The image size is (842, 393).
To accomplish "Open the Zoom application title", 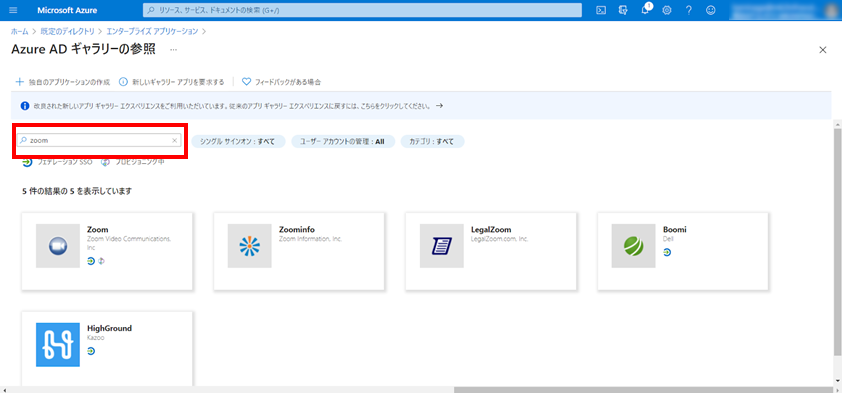I will click(x=98, y=229).
